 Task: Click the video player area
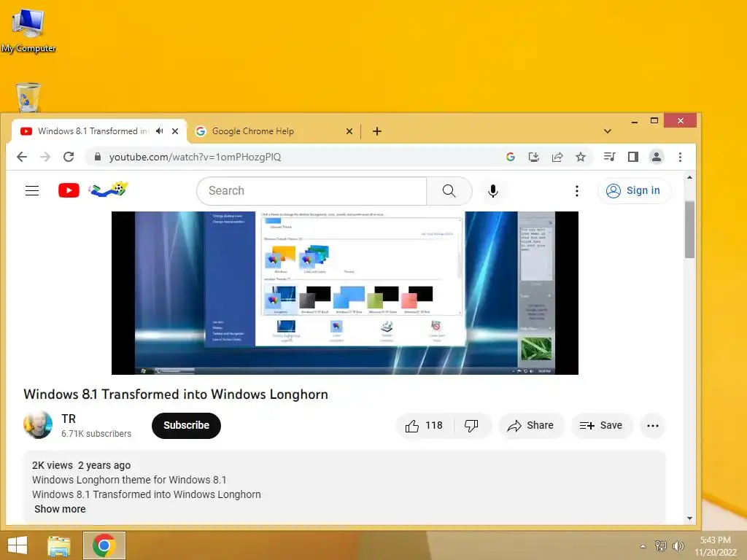tap(345, 293)
